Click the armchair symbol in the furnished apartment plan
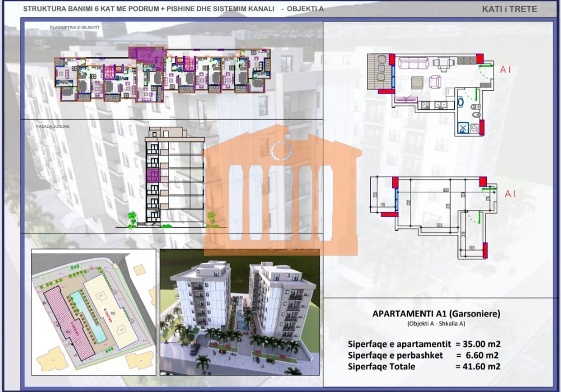 [435, 82]
